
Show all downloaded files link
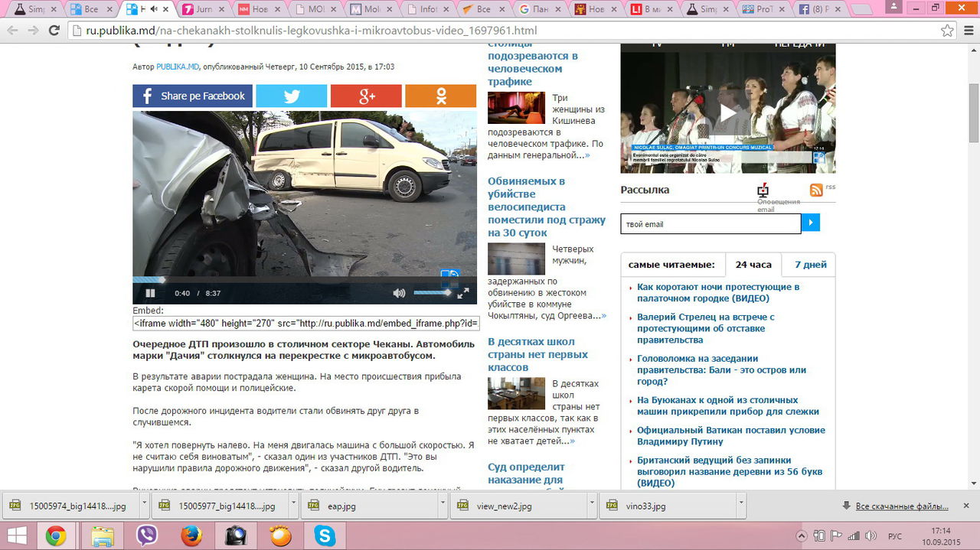[902, 506]
